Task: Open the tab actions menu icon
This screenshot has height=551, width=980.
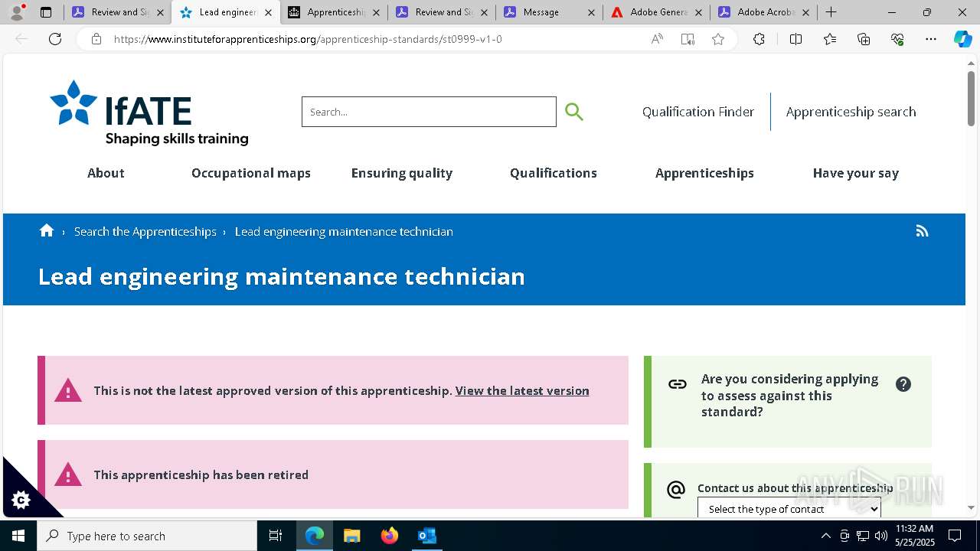Action: click(46, 12)
